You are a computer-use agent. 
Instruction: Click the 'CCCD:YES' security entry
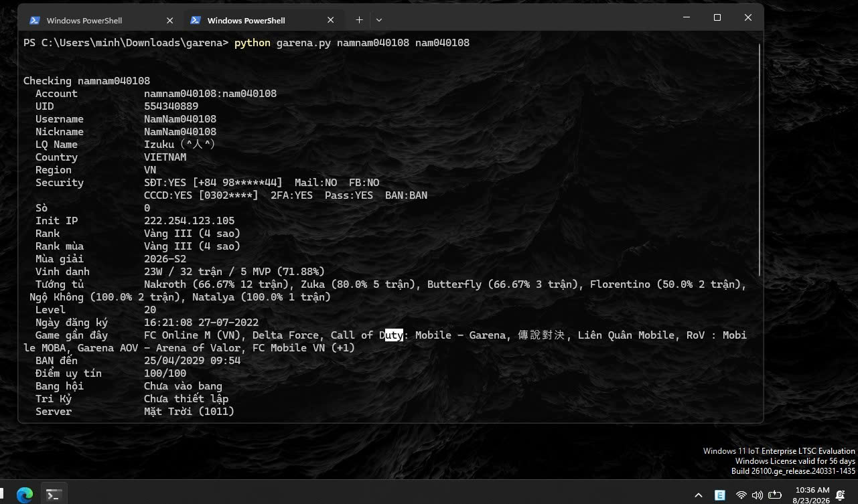click(168, 195)
